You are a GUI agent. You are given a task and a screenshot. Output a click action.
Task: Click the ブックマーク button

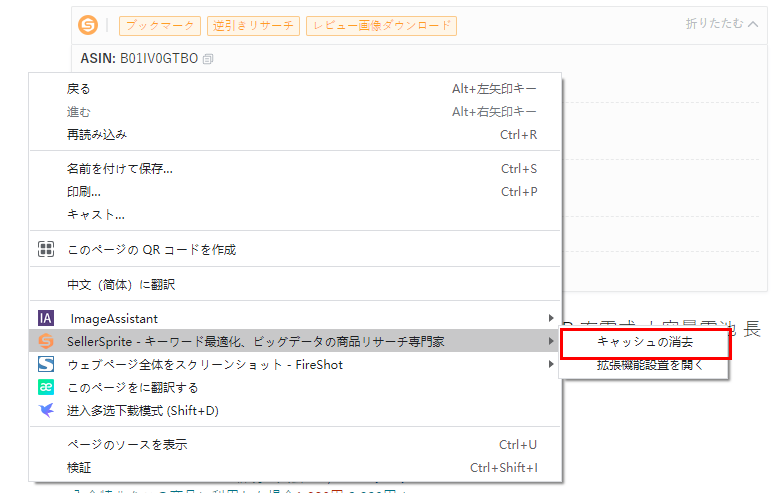point(160,25)
